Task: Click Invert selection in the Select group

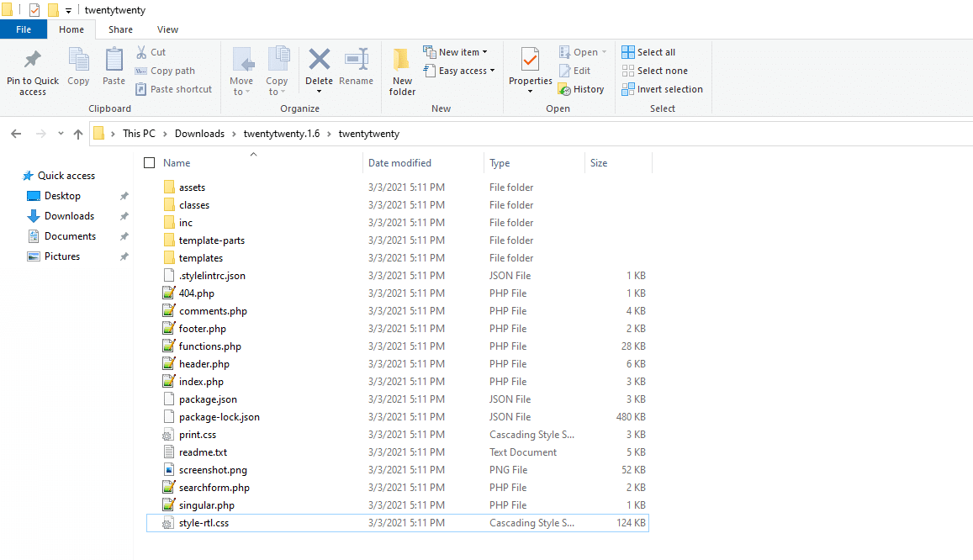Action: (x=662, y=88)
